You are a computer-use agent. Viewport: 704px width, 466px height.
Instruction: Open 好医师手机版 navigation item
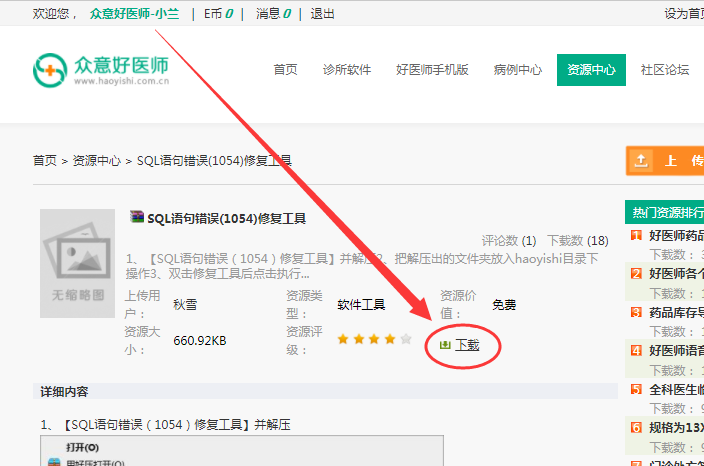tap(432, 70)
